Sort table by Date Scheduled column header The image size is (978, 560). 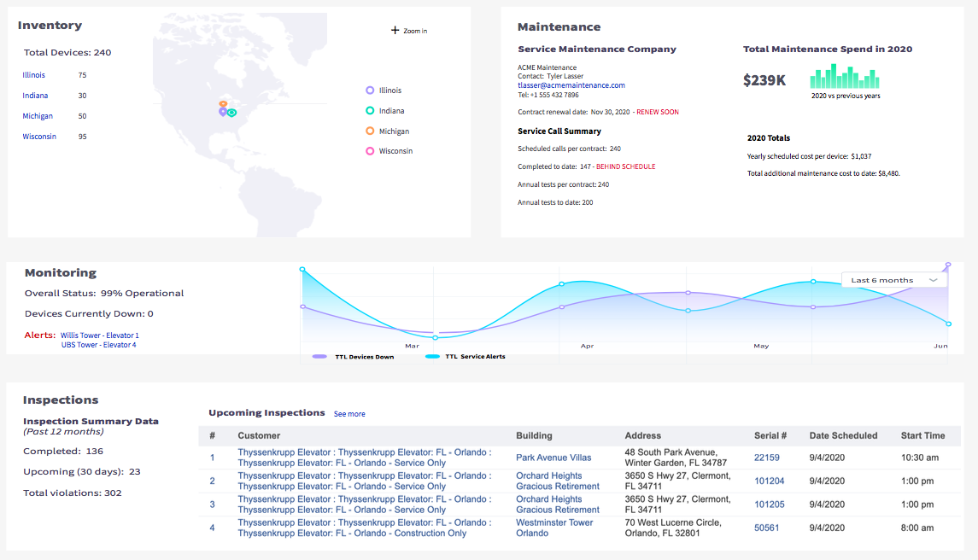843,435
